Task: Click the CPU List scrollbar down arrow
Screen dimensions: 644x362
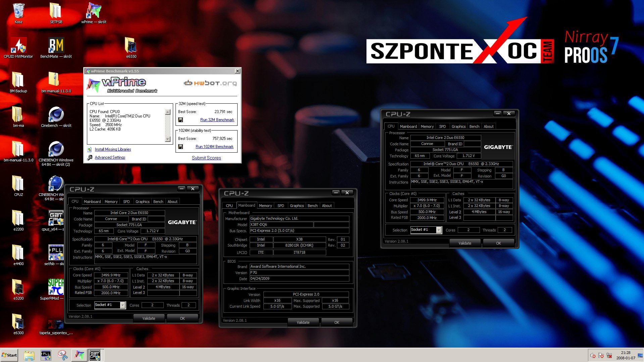Action: (168, 139)
